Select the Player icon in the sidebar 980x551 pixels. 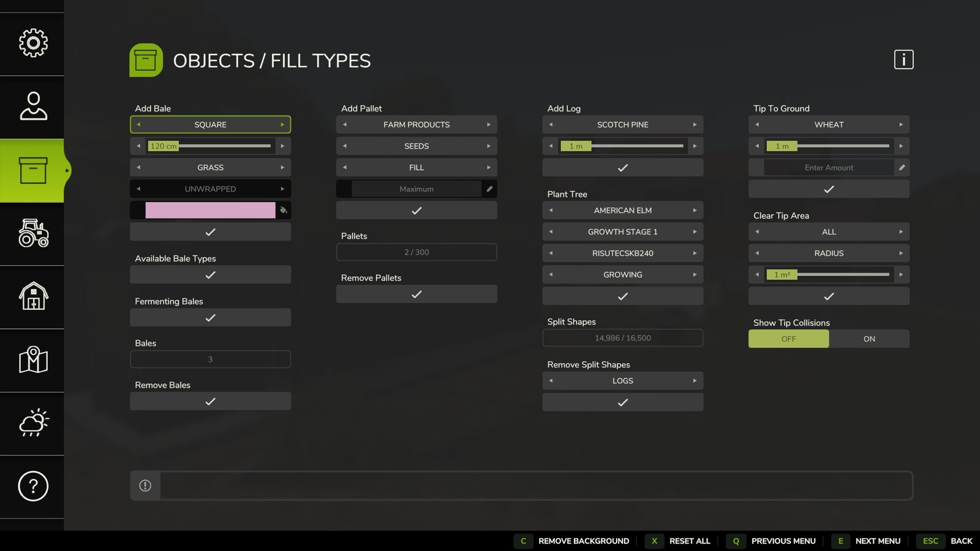pos(32,107)
